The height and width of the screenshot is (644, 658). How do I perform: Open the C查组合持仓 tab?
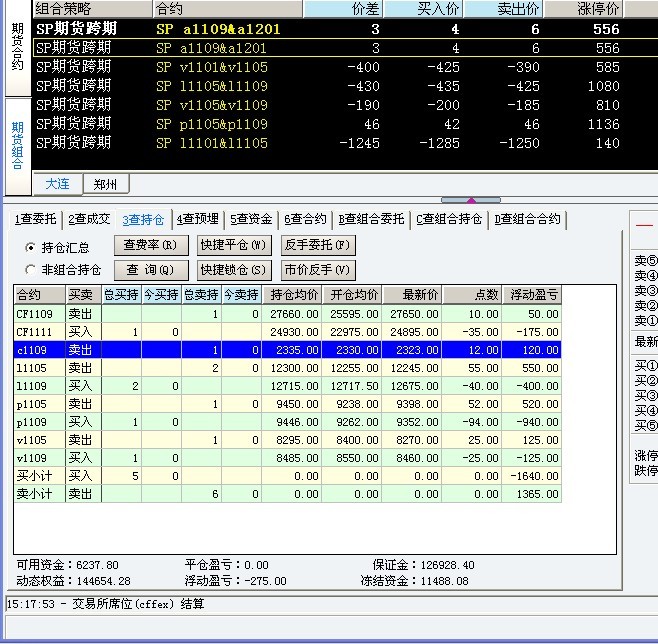[449, 219]
